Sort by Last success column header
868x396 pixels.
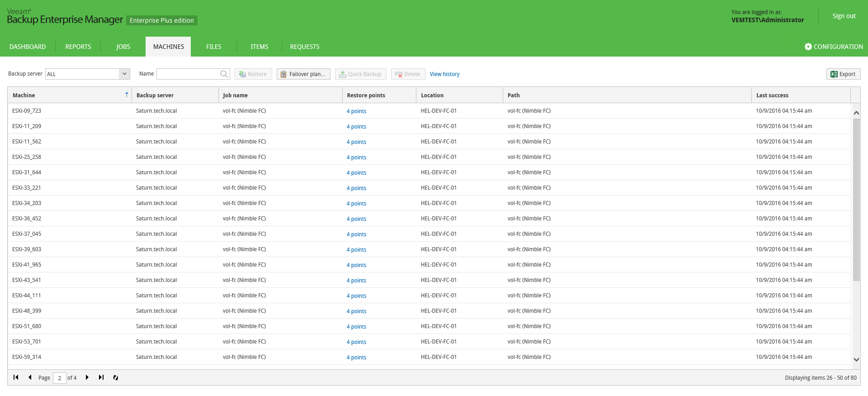pyautogui.click(x=801, y=95)
